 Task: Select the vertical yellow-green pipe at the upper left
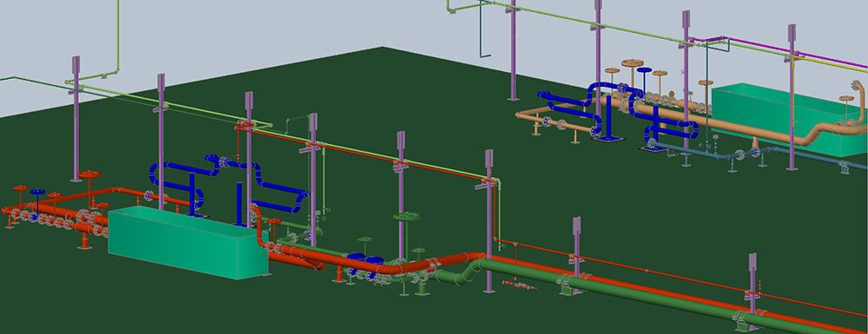[x=118, y=35]
